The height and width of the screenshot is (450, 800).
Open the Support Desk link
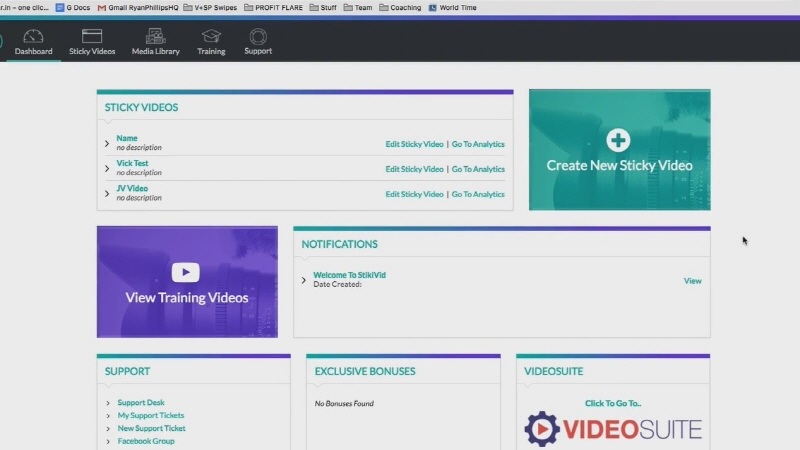click(141, 403)
